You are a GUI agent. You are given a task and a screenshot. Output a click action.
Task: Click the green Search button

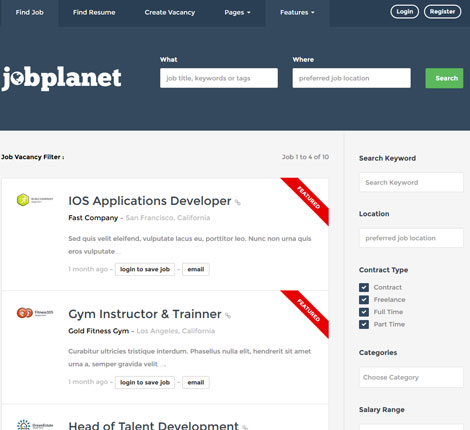[x=444, y=78]
